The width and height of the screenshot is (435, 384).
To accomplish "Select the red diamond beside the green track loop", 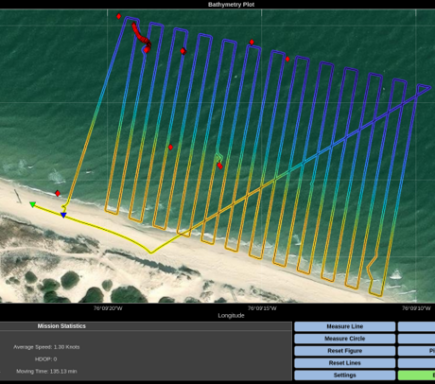I will point(220,166).
